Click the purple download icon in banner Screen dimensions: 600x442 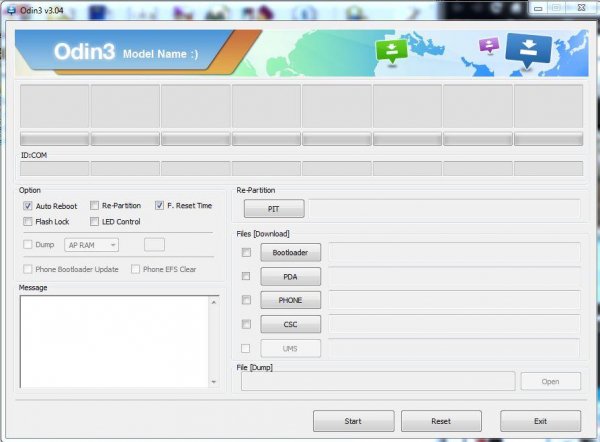(489, 45)
